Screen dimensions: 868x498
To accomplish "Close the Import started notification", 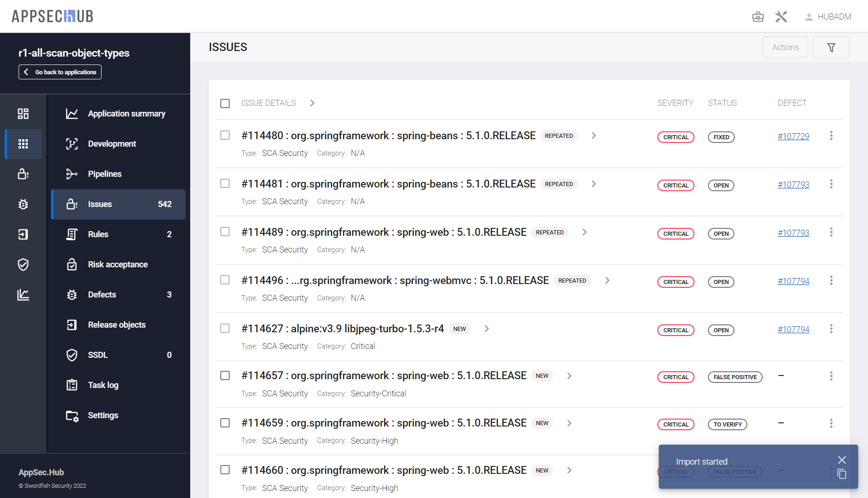I will [x=842, y=460].
